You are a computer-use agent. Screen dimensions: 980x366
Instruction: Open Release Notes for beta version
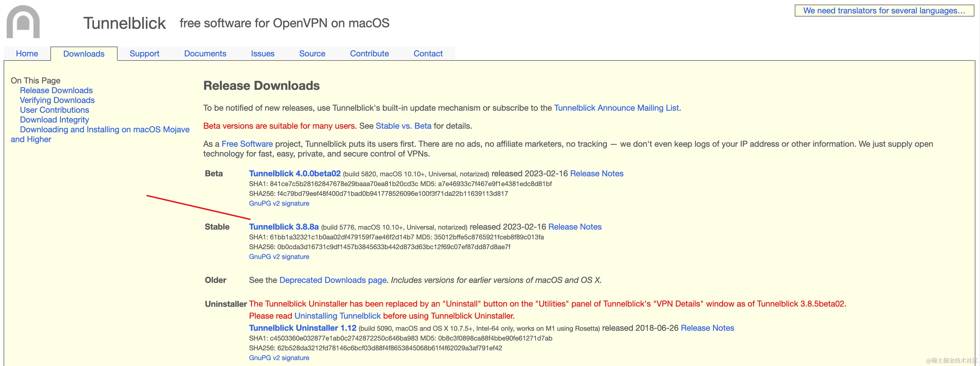pyautogui.click(x=596, y=173)
